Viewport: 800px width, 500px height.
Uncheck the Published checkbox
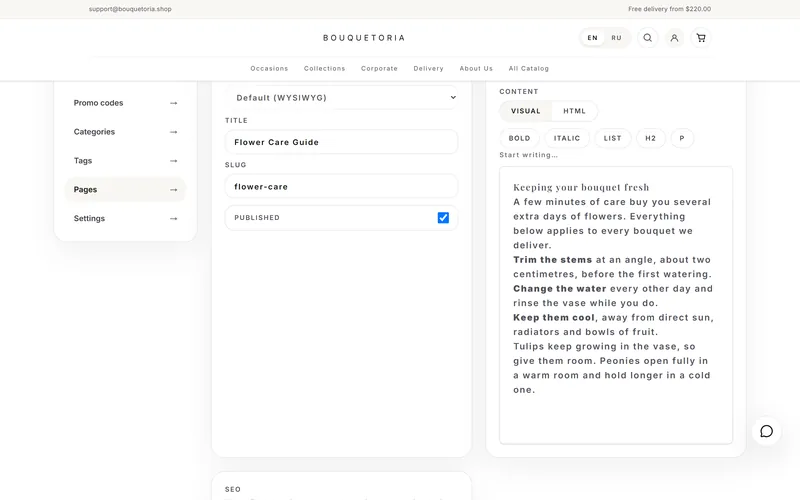pyautogui.click(x=443, y=218)
